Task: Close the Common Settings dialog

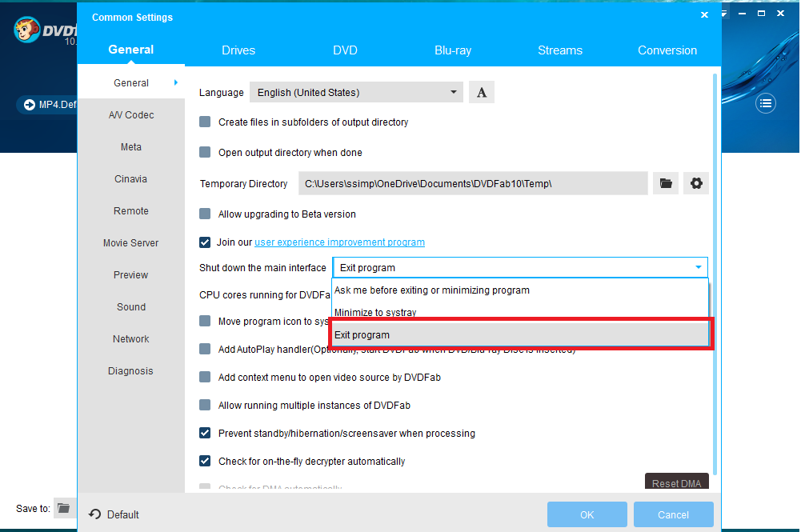Action: tap(704, 15)
